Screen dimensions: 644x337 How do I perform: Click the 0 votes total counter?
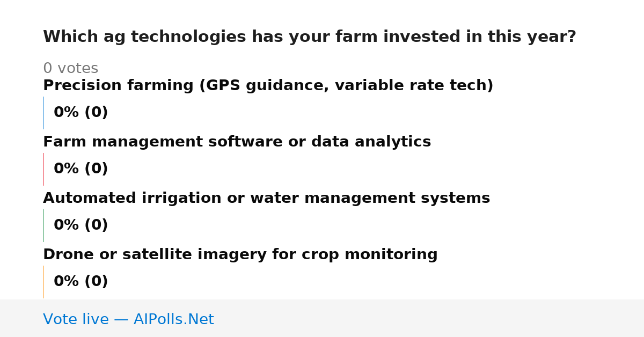(70, 69)
